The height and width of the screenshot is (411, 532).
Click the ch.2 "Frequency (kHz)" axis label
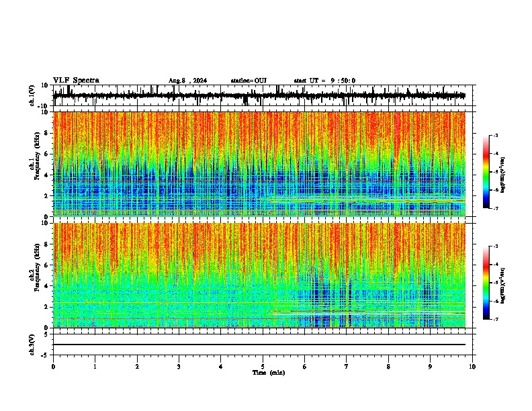[x=37, y=267]
